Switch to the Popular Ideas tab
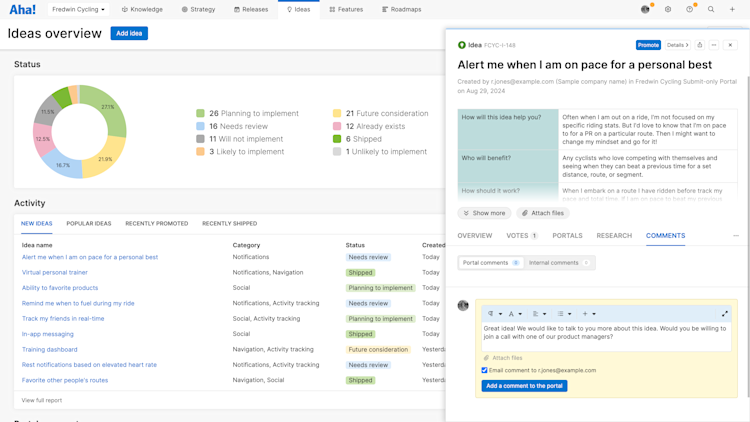Screen dimensions: 750x422 (88, 223)
